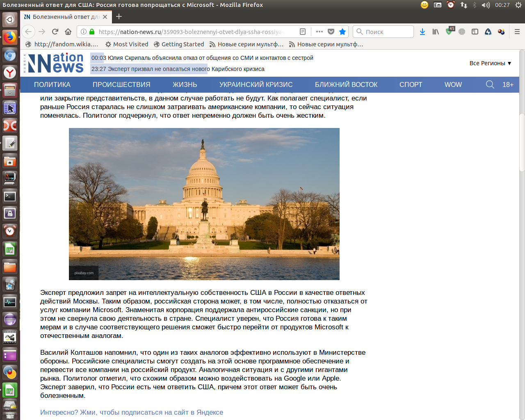Follow the Яндекс subscription link
Screen dimensions: 525x420
132,412
